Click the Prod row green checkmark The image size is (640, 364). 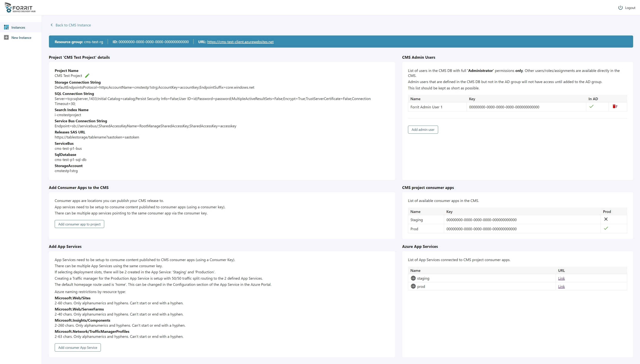click(x=606, y=228)
